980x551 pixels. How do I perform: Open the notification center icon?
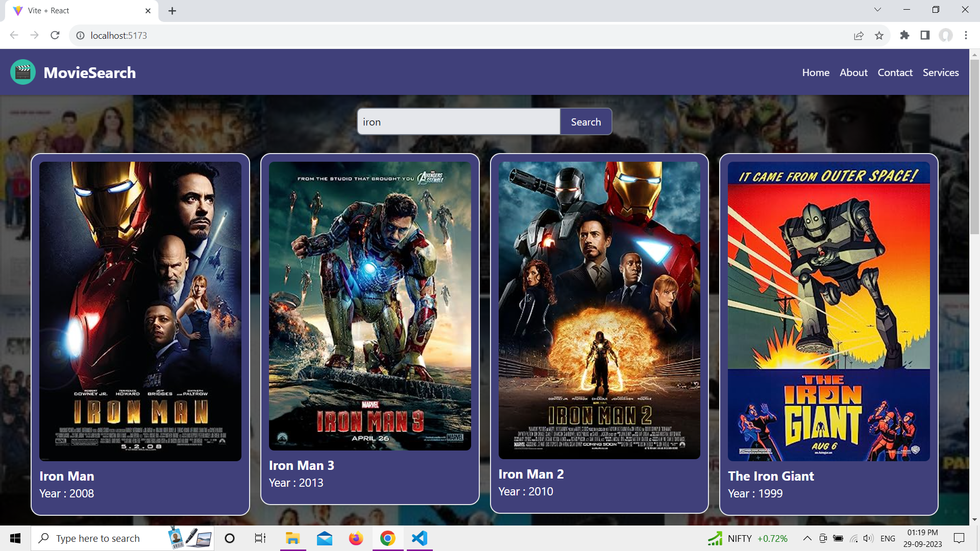[959, 538]
